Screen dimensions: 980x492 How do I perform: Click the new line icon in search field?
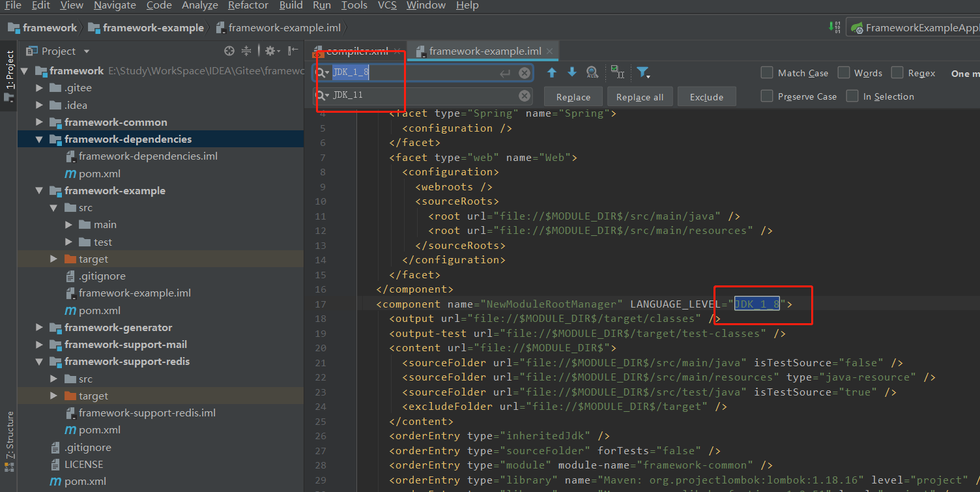coord(505,74)
